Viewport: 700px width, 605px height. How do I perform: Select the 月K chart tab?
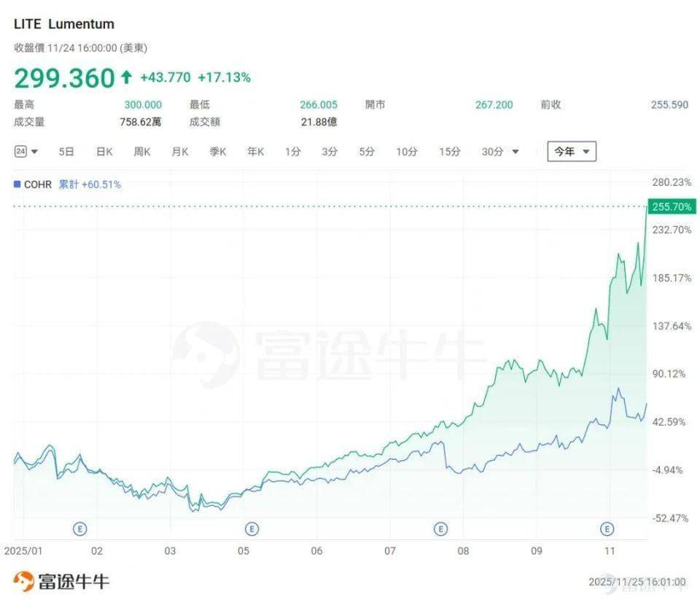coord(179,152)
